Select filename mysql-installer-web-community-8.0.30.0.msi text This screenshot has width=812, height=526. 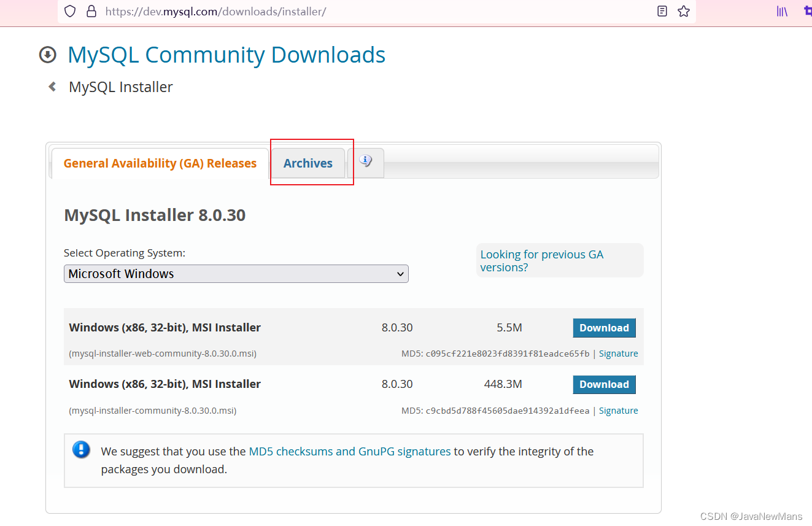tap(163, 354)
